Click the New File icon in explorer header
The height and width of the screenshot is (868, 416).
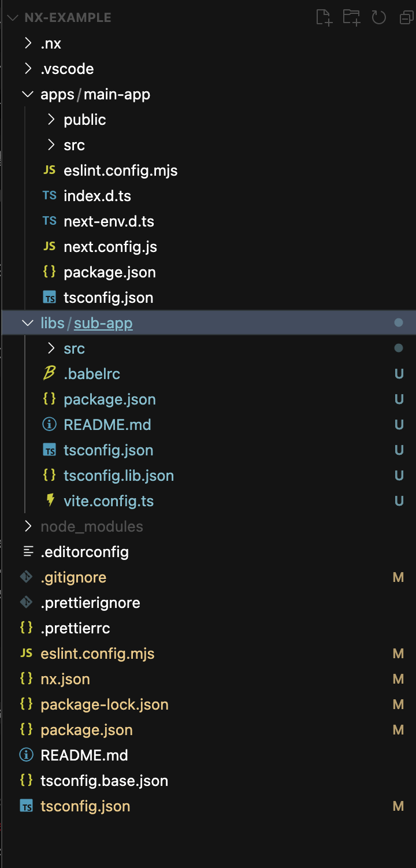click(x=324, y=17)
